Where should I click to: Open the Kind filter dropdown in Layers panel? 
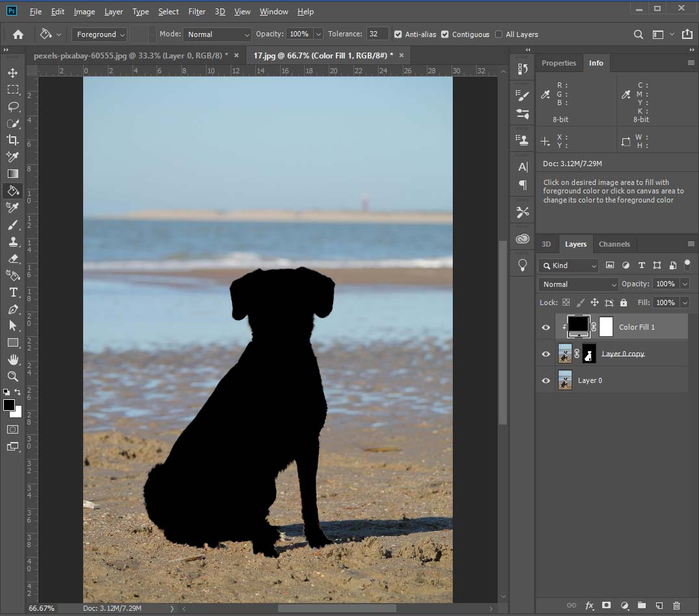coord(568,265)
